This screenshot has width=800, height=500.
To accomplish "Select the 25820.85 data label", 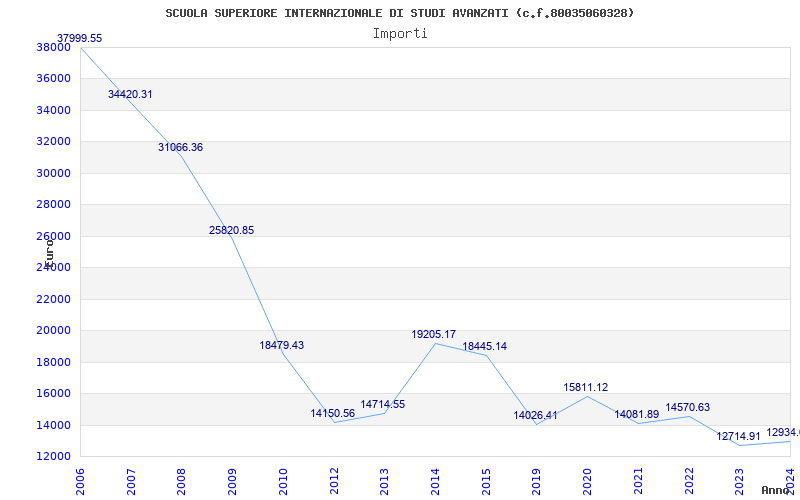I will [x=231, y=231].
